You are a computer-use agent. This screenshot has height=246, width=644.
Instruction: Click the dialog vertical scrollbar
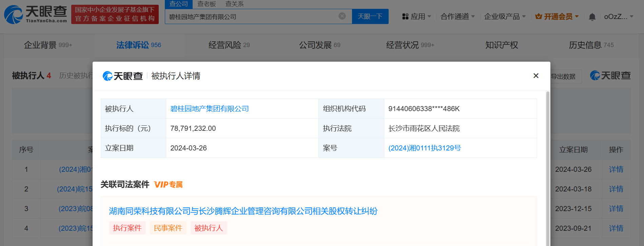(547, 168)
